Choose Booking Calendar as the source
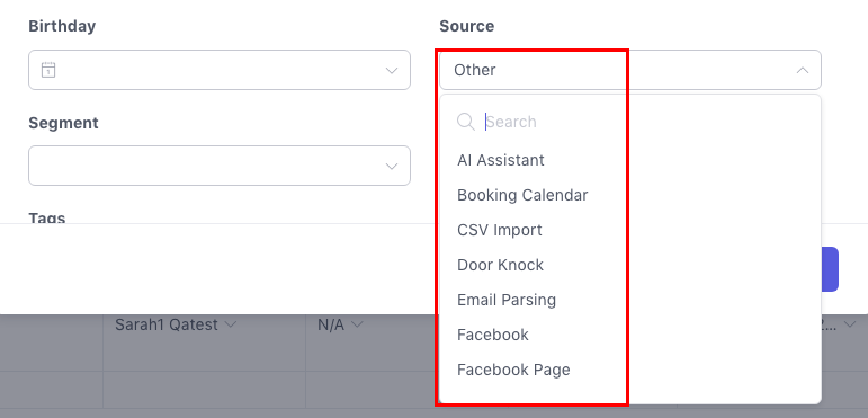 click(522, 195)
